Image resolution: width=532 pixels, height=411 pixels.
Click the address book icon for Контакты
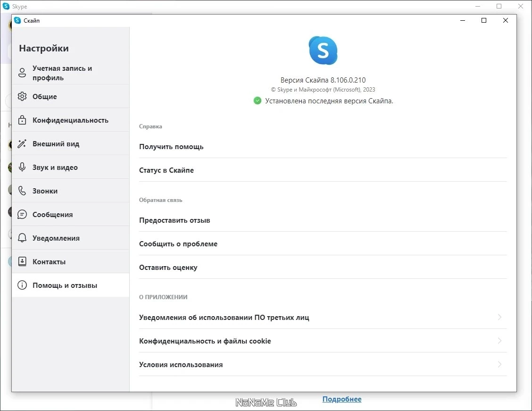click(22, 262)
